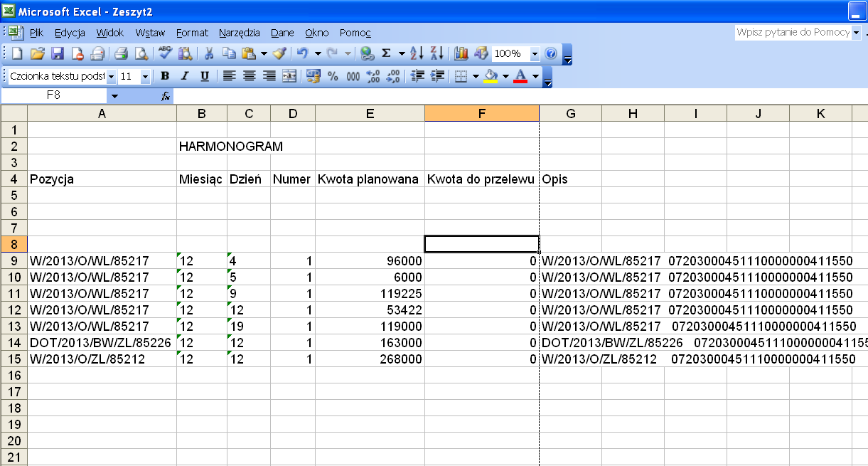Toggle Align Left
Screen dimensions: 868x466
(x=229, y=76)
